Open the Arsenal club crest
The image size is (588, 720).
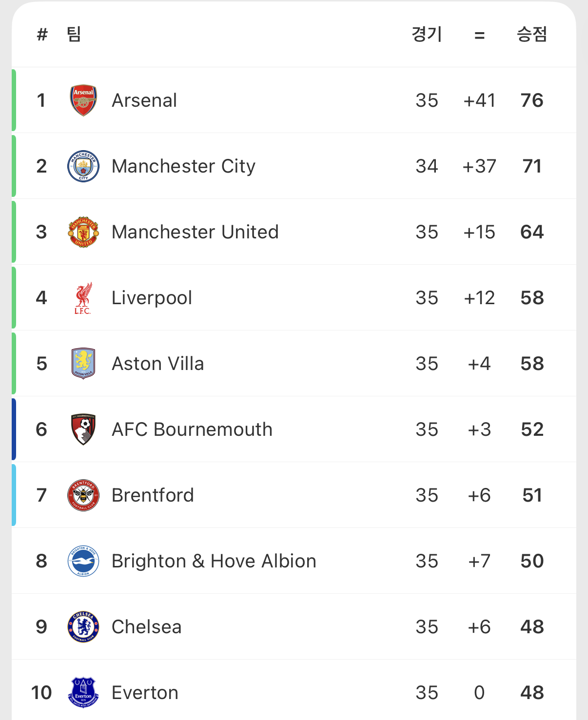click(83, 100)
